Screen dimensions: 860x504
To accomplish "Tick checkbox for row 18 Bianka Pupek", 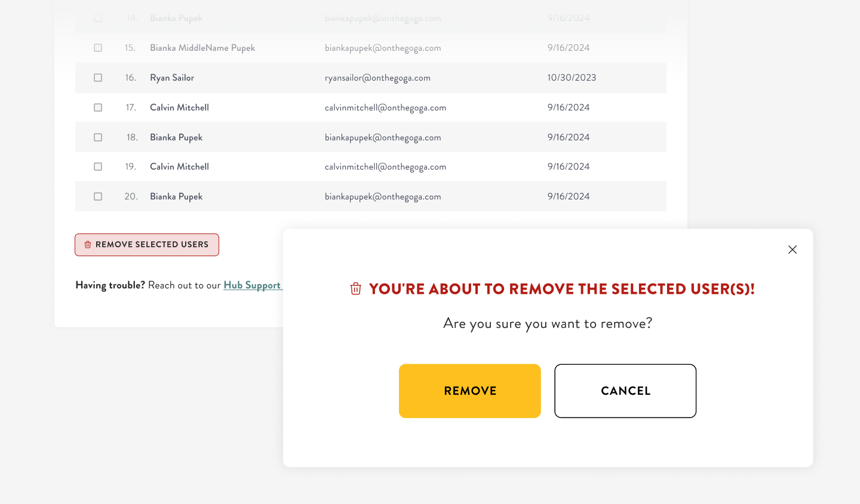I will click(98, 137).
